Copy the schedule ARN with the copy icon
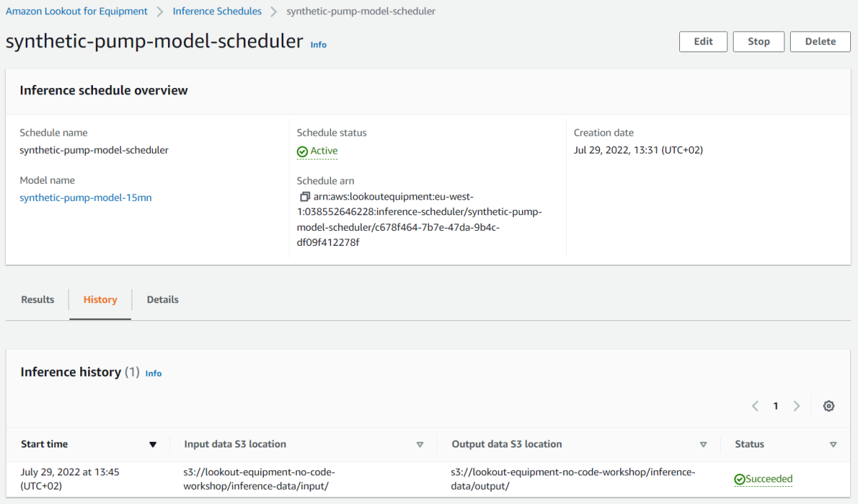Screen dimensions: 858x504 point(305,197)
